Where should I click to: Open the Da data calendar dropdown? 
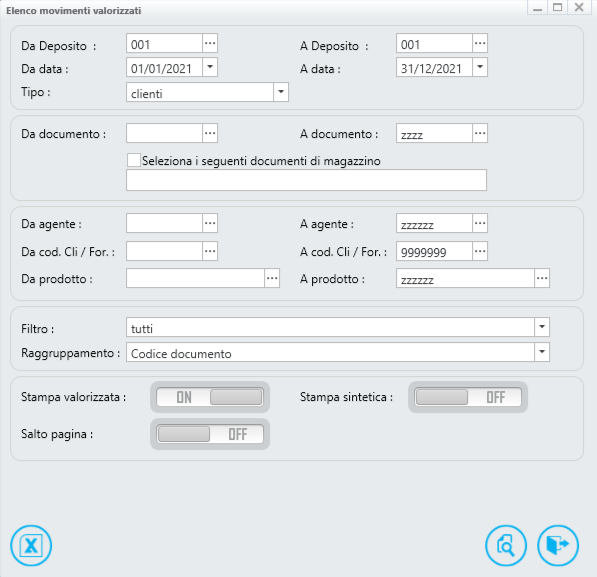pyautogui.click(x=210, y=67)
